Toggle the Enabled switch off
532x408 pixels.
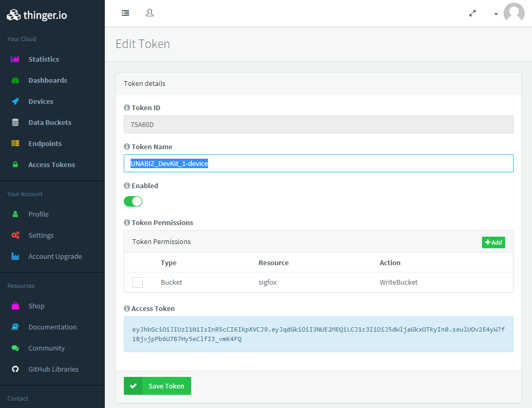[133, 201]
